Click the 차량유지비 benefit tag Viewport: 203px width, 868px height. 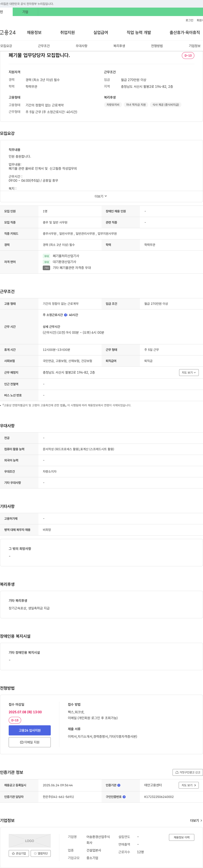[x=113, y=105]
